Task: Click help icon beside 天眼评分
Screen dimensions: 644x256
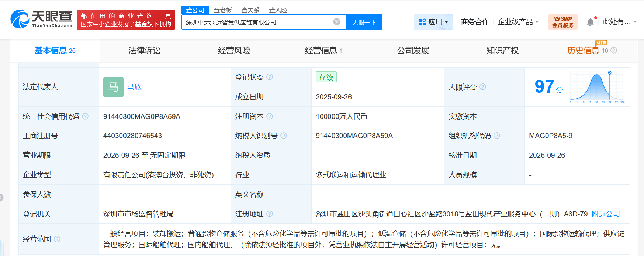Action: tap(483, 87)
